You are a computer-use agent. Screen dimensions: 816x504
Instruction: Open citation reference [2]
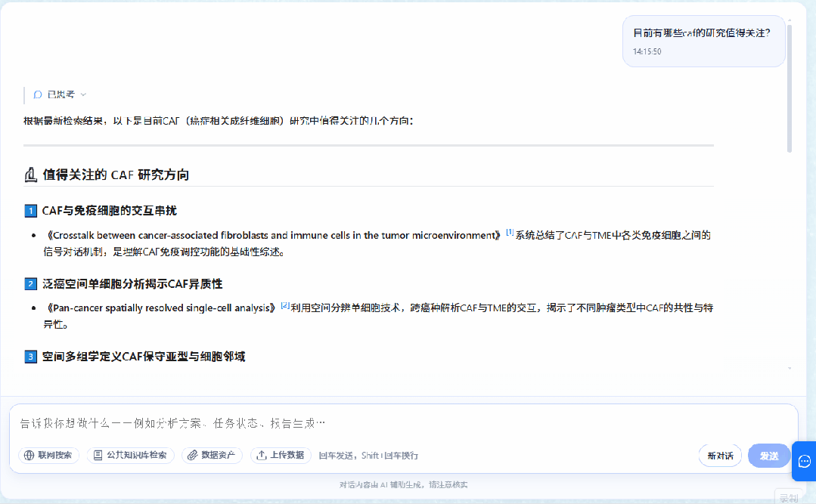tap(285, 305)
